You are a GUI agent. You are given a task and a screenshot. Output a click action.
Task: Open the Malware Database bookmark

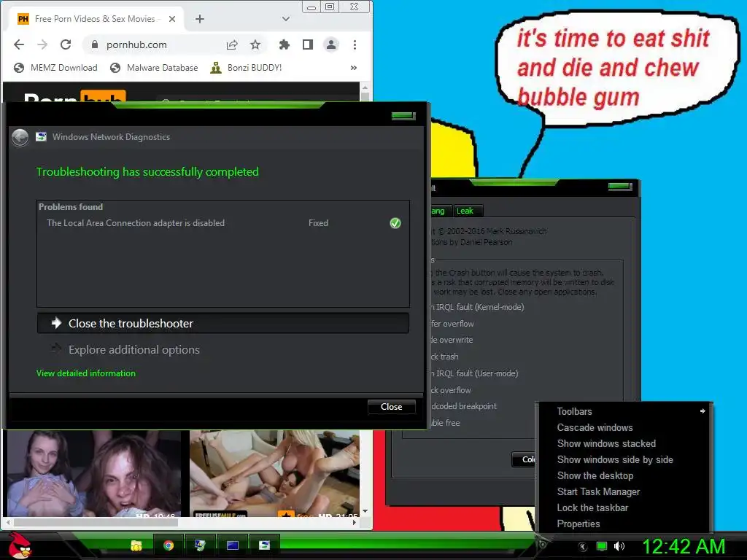[154, 68]
